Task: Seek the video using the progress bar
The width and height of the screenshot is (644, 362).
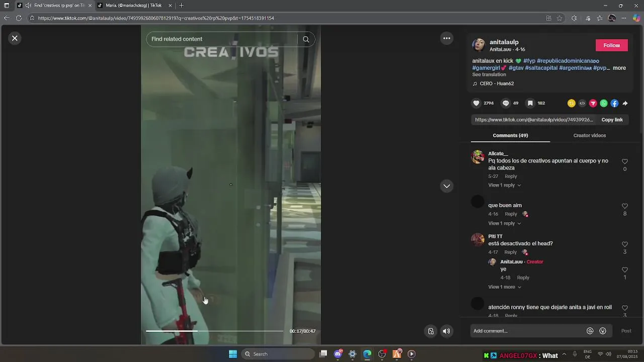Action: point(214,331)
